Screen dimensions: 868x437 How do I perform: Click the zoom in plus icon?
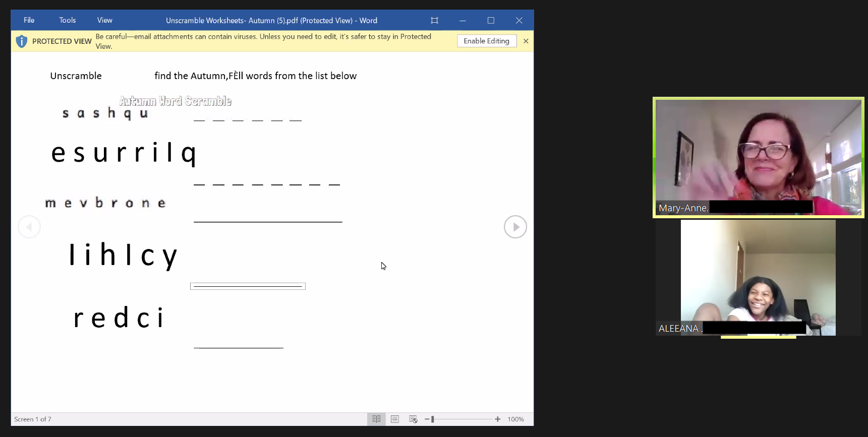coord(498,419)
